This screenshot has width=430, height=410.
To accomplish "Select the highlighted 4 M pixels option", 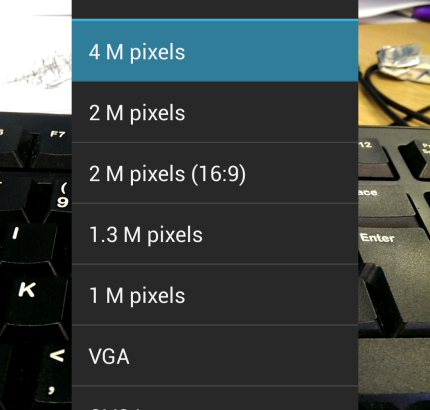I will (215, 52).
